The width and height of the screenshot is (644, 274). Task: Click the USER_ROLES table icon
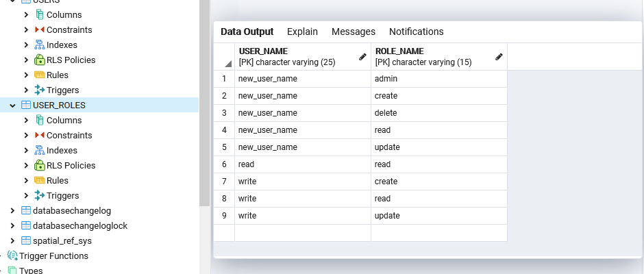pyautogui.click(x=26, y=105)
